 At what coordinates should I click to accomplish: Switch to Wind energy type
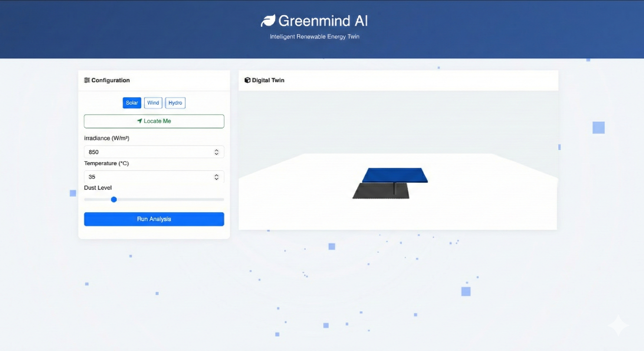coord(153,103)
